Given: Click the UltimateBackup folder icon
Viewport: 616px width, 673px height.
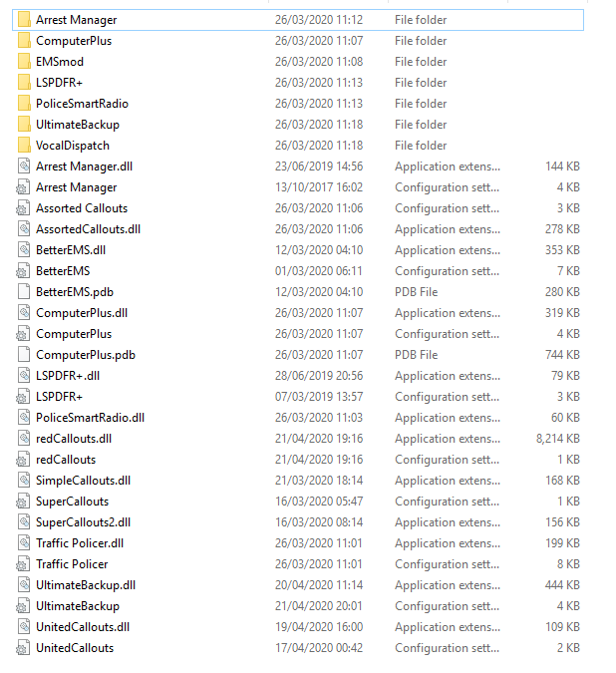Looking at the screenshot, I should pyautogui.click(x=24, y=125).
